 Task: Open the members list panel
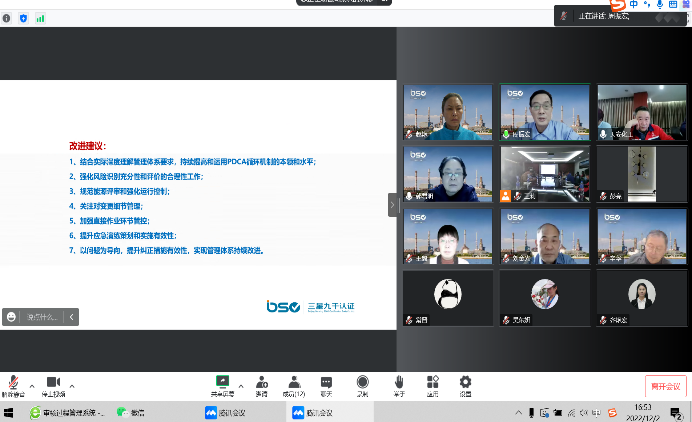[293, 383]
